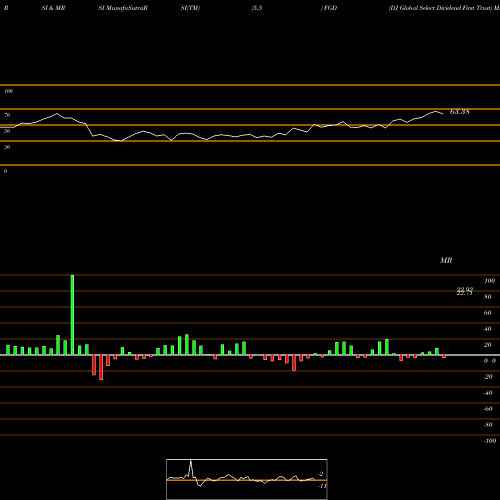
Task: Click the -40 label on MR axis
Action: (x=488, y=393)
